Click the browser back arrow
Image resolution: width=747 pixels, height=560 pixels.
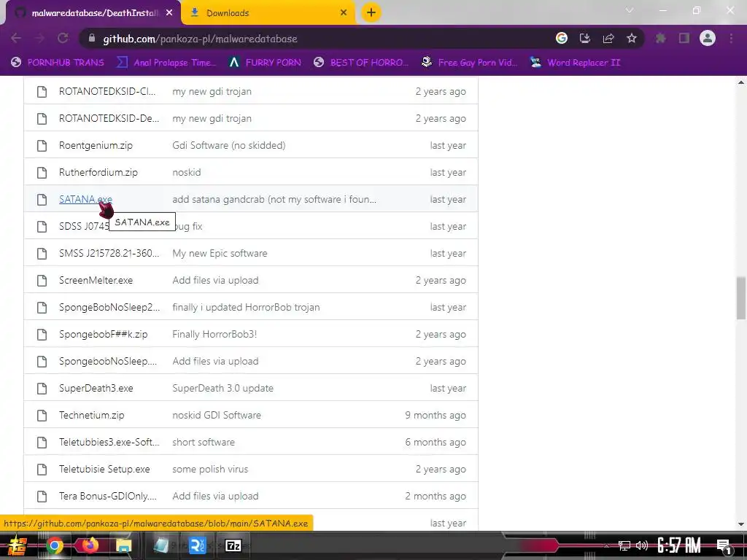[16, 38]
